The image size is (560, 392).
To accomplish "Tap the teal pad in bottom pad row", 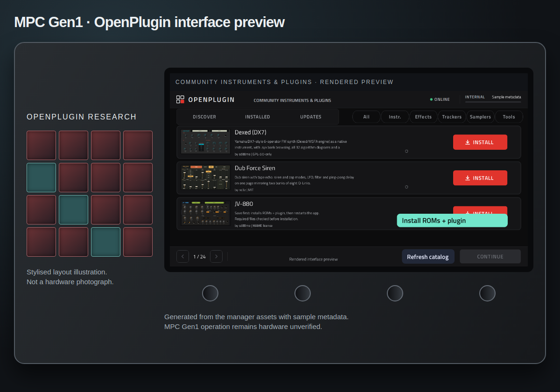I will [x=105, y=242].
